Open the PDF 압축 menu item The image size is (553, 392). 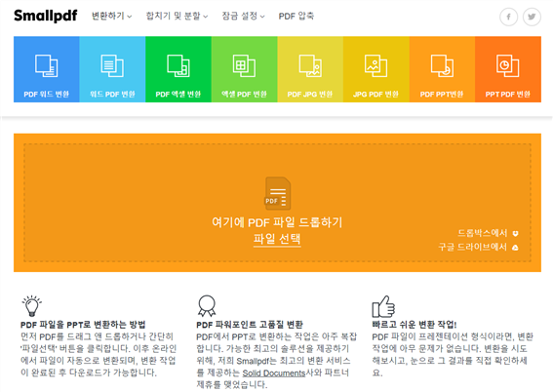pyautogui.click(x=296, y=16)
